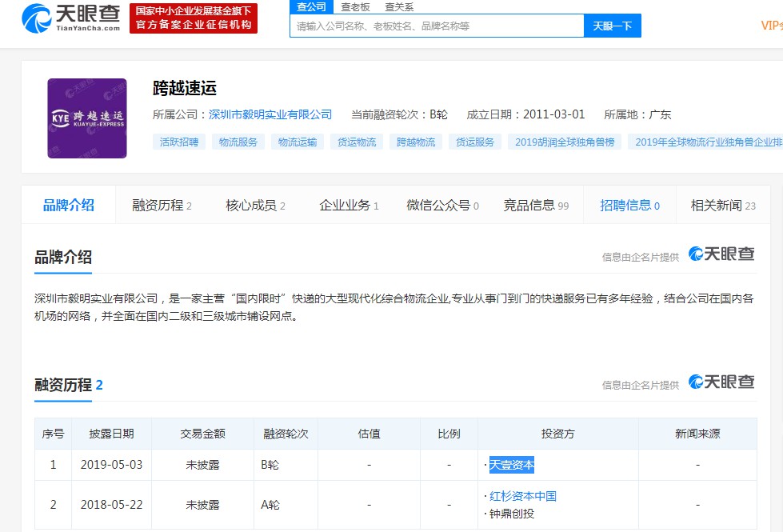The height and width of the screenshot is (532, 783).
Task: Switch to the 竞品信息 tab
Action: click(x=536, y=206)
